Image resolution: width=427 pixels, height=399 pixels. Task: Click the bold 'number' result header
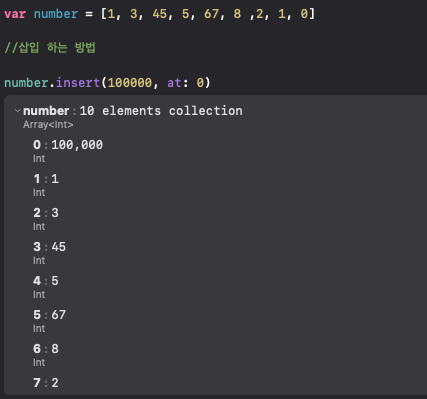coord(46,111)
